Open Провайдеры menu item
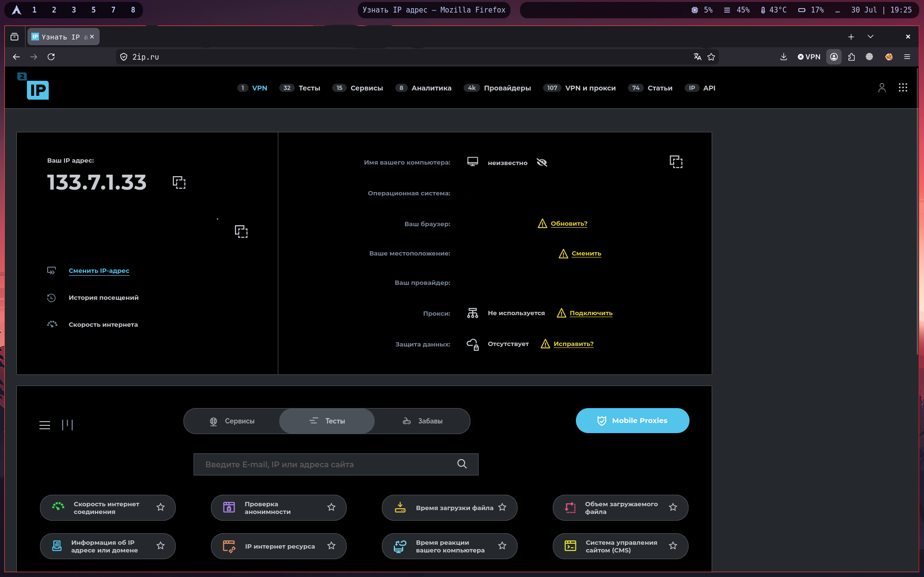Viewport: 924px width, 577px height. point(497,88)
